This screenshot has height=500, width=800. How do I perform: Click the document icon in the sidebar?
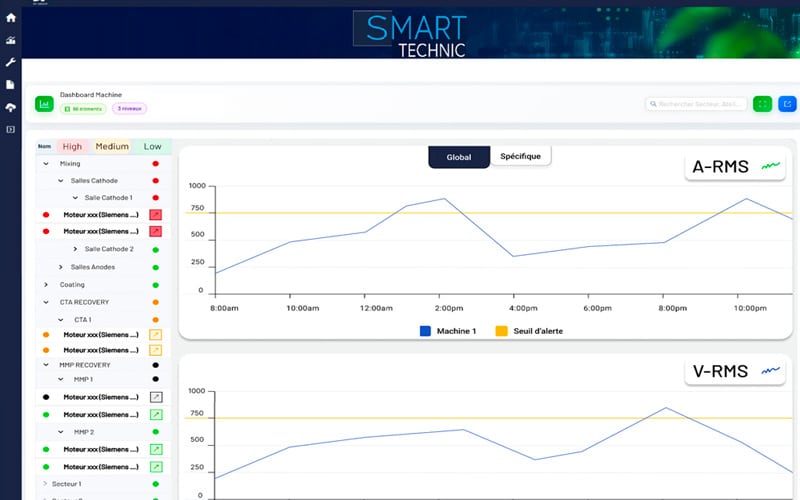pyautogui.click(x=10, y=85)
